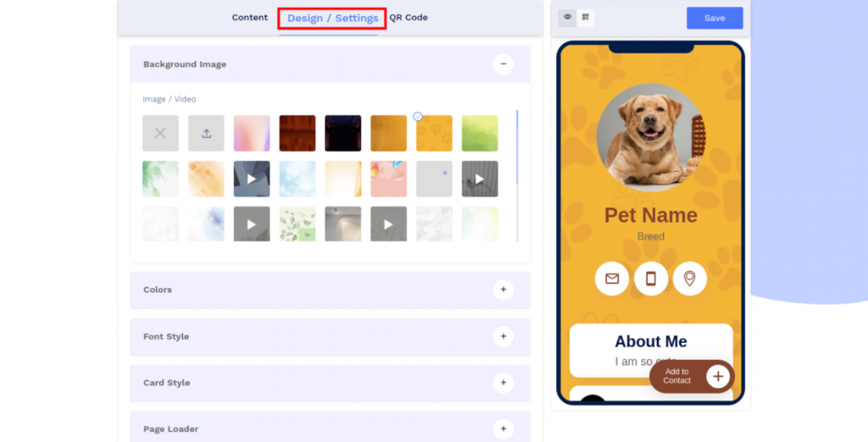This screenshot has width=868, height=442.
Task: Click the blue Save button
Action: tap(714, 18)
